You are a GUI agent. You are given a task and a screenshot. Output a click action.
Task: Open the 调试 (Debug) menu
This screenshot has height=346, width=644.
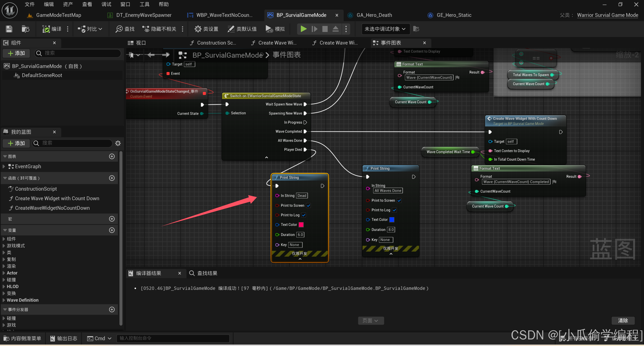click(106, 4)
